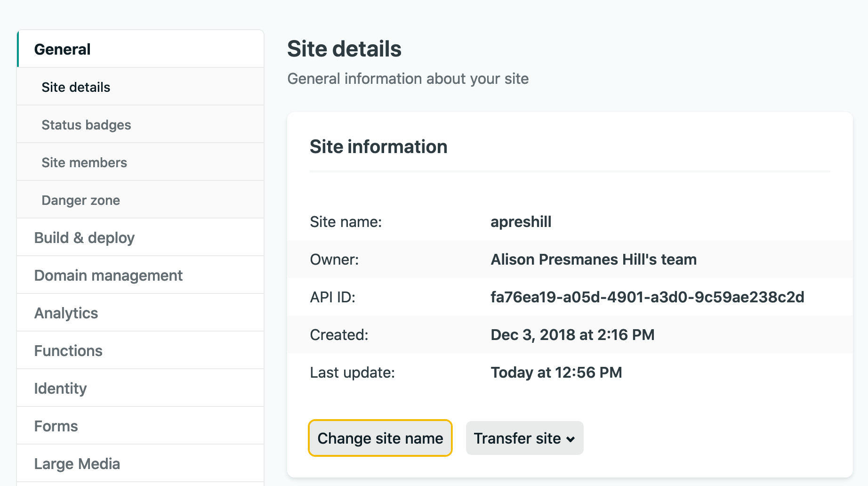Open Functions settings section
This screenshot has width=868, height=486.
pyautogui.click(x=140, y=350)
